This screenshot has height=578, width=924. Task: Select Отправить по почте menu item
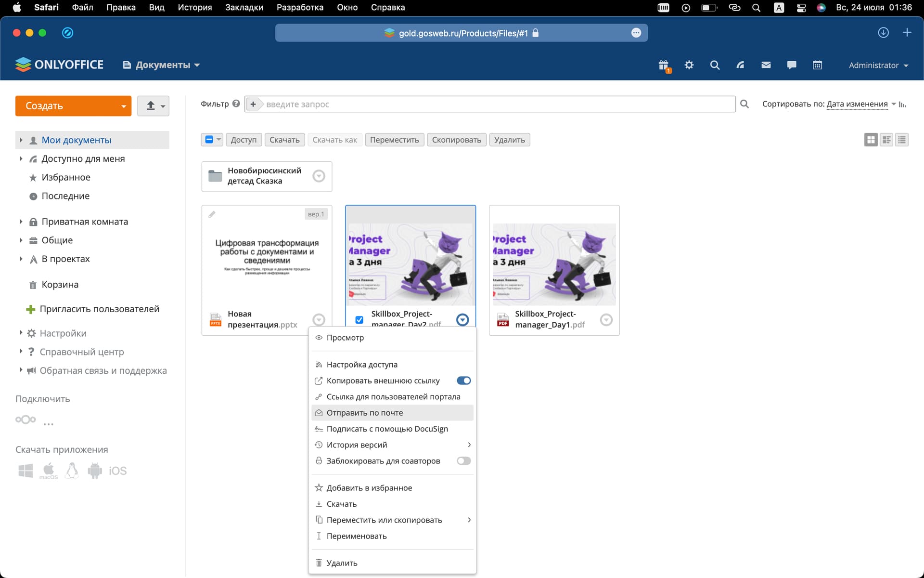click(x=393, y=413)
